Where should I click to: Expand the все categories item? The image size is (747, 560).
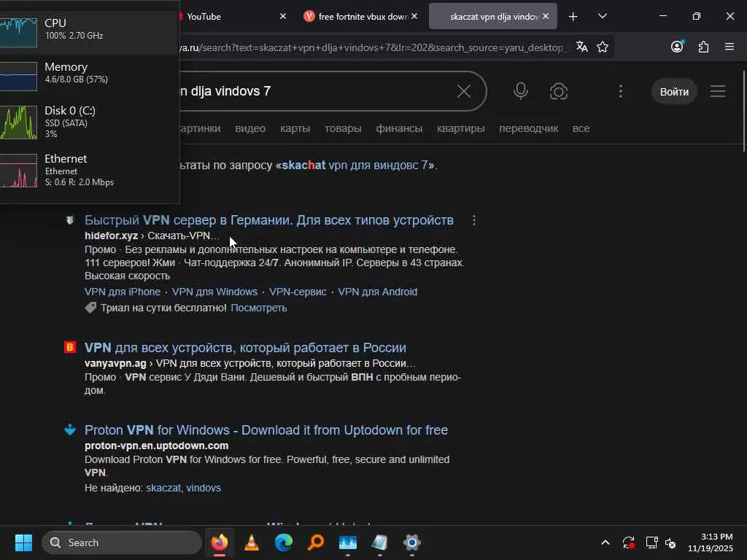pos(581,128)
